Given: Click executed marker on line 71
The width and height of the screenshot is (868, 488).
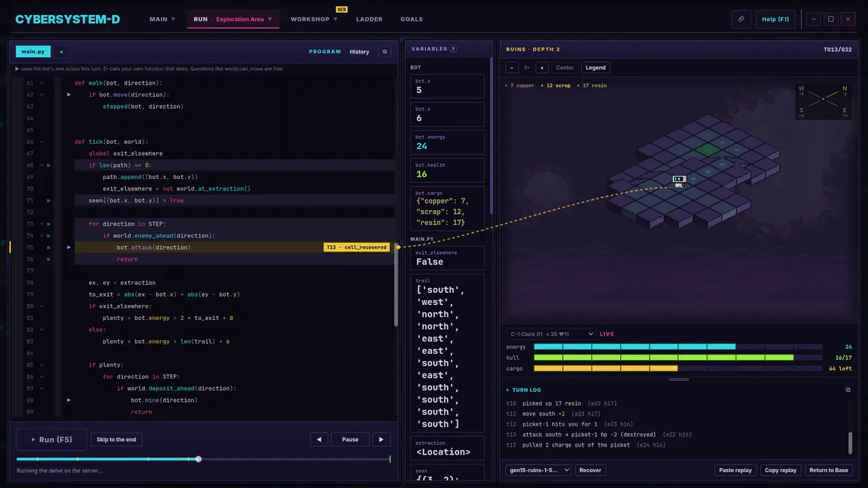Looking at the screenshot, I should tap(48, 201).
